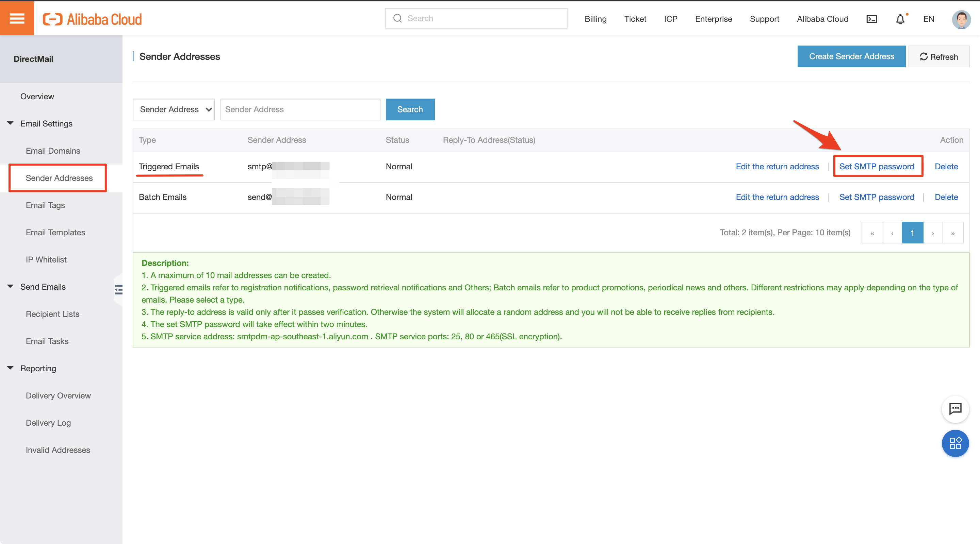Delete the Triggered Emails sender address
The image size is (980, 544).
[x=946, y=167]
